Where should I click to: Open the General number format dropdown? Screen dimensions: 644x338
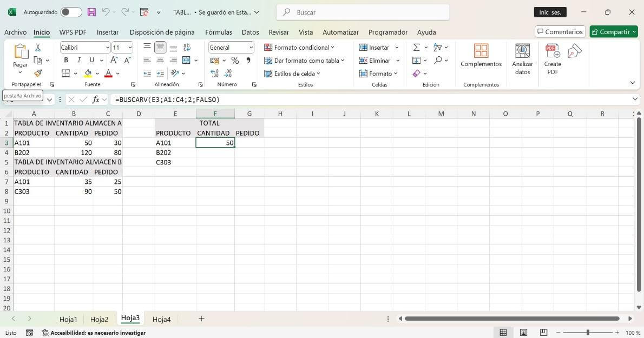click(x=251, y=48)
